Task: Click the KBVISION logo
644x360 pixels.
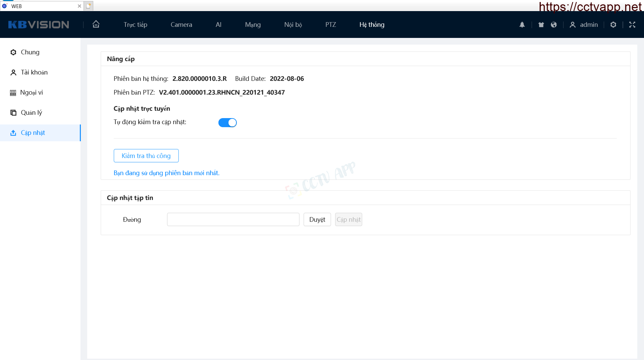Action: pos(39,24)
